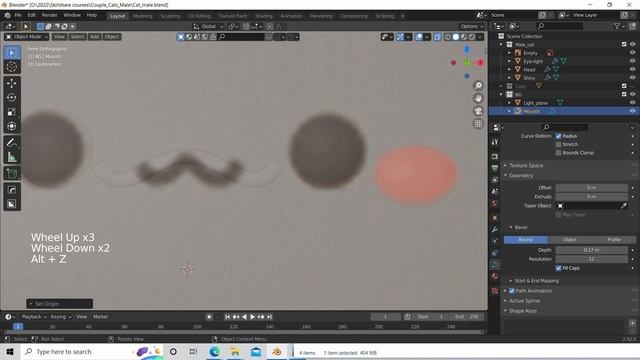Select the Annotate pencil tool
The height and width of the screenshot is (360, 640).
(x=12, y=142)
